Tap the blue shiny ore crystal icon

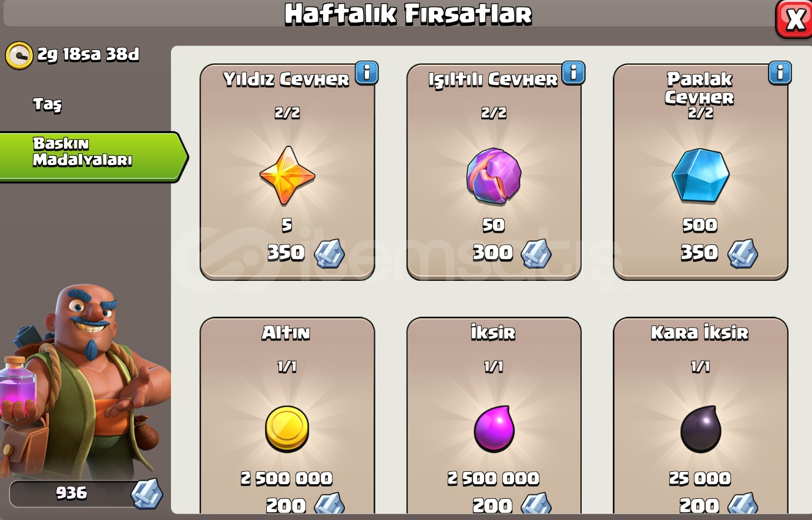tap(700, 175)
